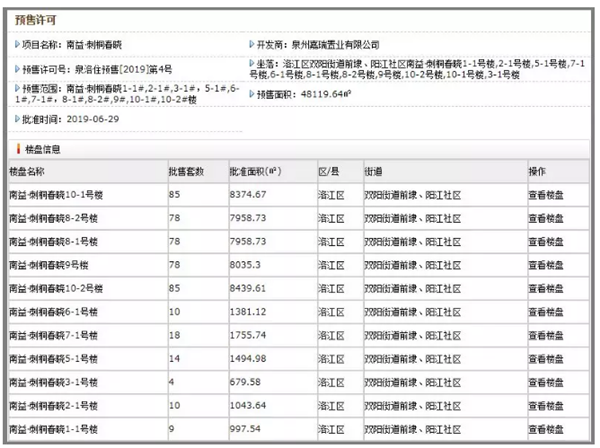Click the arrow icon beside 开发商
The height and width of the screenshot is (448, 600).
click(252, 44)
